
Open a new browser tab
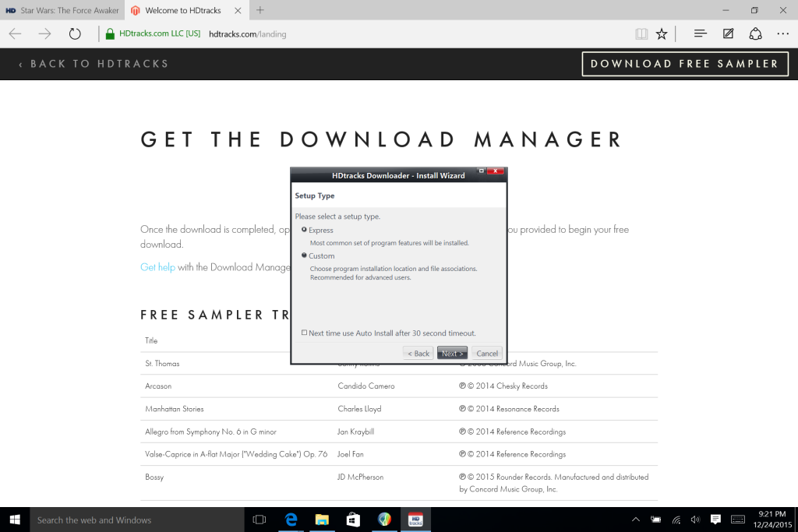point(260,10)
